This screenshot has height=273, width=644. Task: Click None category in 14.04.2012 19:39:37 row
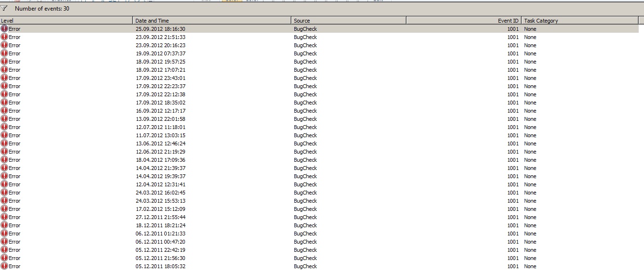point(530,176)
